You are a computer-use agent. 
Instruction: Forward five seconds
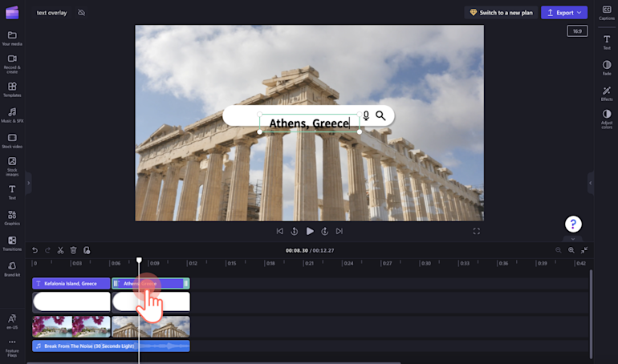click(x=324, y=232)
